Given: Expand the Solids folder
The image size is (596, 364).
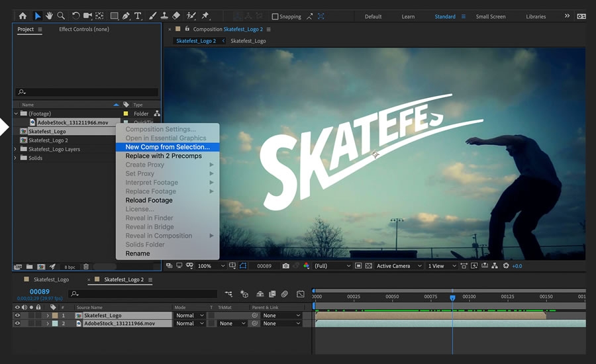Looking at the screenshot, I should 15,158.
